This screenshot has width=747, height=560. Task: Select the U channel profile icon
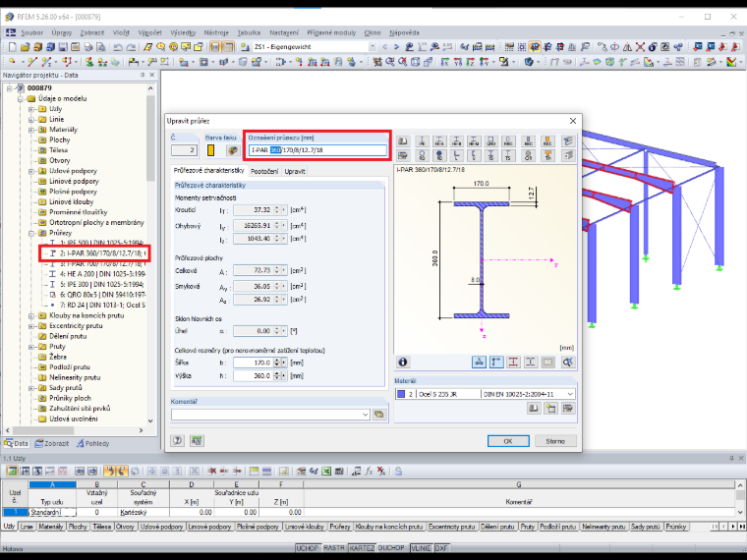pos(474,155)
